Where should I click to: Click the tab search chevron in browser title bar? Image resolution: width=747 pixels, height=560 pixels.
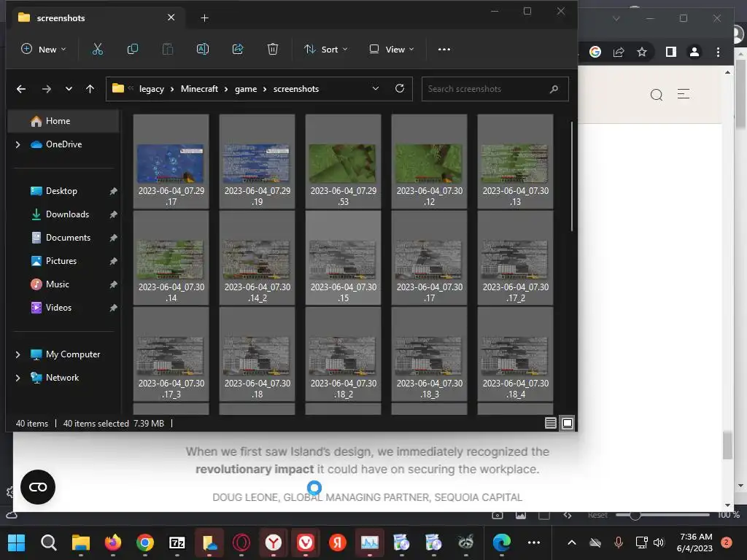click(x=616, y=18)
